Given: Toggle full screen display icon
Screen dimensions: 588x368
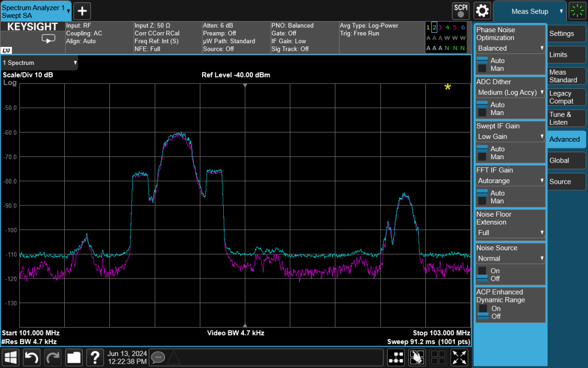Looking at the screenshot, I should pos(460,357).
